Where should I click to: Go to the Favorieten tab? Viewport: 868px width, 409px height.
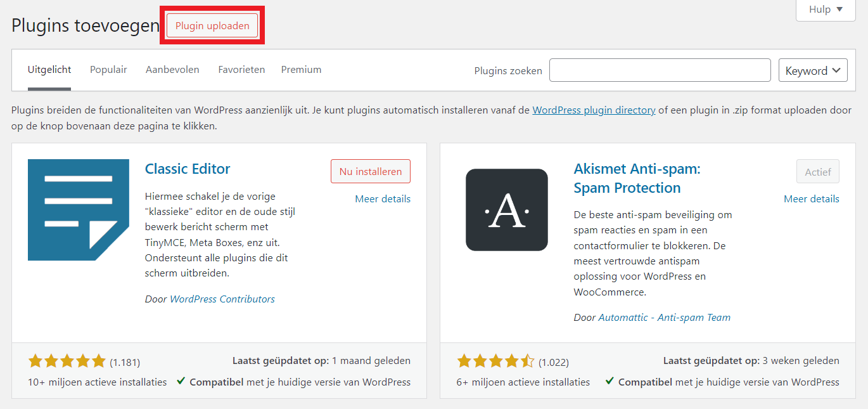coord(241,70)
